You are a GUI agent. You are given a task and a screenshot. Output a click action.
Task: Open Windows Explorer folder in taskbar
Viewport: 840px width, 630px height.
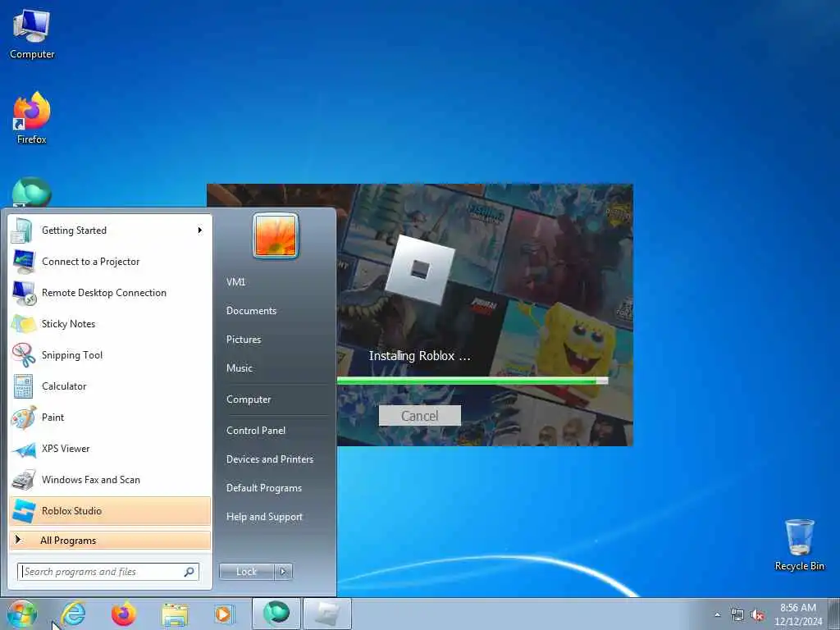click(175, 614)
